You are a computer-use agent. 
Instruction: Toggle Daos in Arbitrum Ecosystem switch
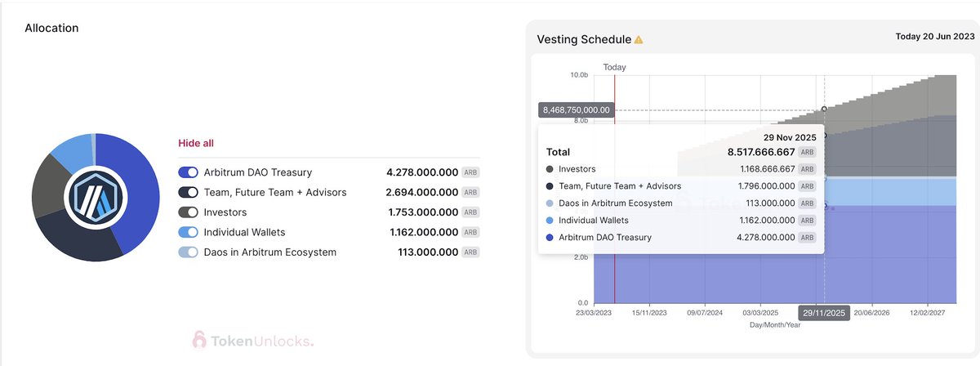(x=189, y=252)
